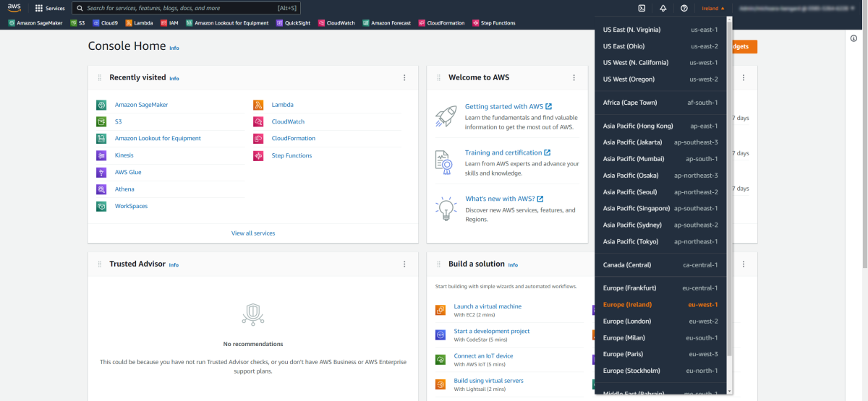
Task: Open S3 link in Recently visited
Action: pos(118,121)
